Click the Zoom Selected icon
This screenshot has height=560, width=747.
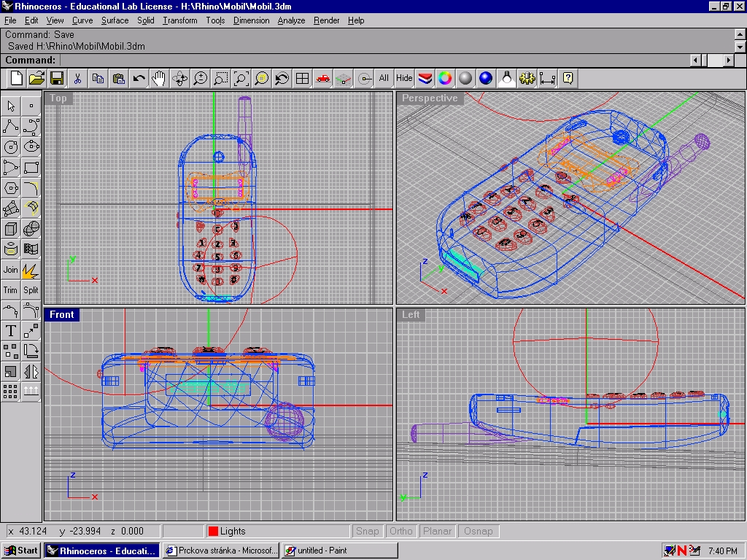(262, 79)
